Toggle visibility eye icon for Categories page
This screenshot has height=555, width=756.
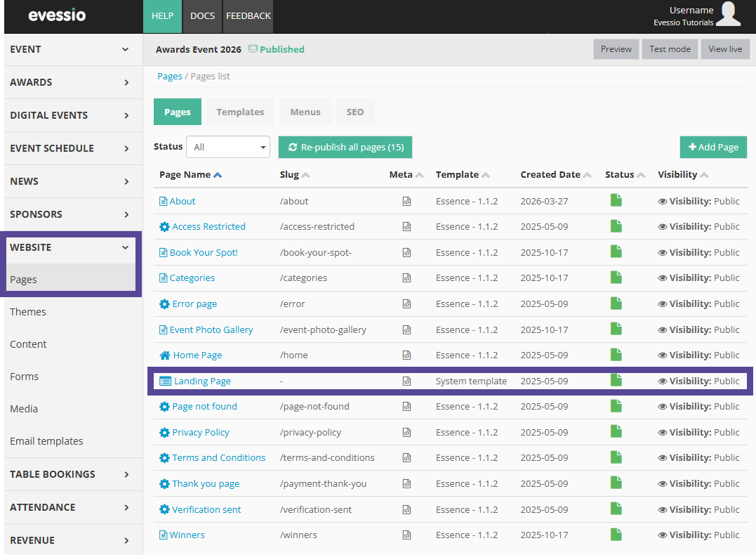point(662,278)
